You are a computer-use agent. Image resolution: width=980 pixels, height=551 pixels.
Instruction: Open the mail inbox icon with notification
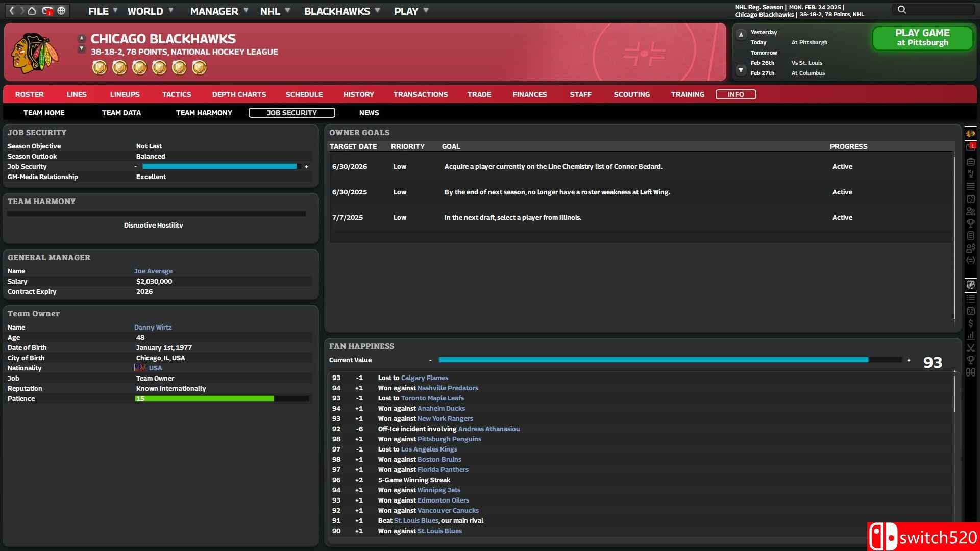(x=47, y=11)
